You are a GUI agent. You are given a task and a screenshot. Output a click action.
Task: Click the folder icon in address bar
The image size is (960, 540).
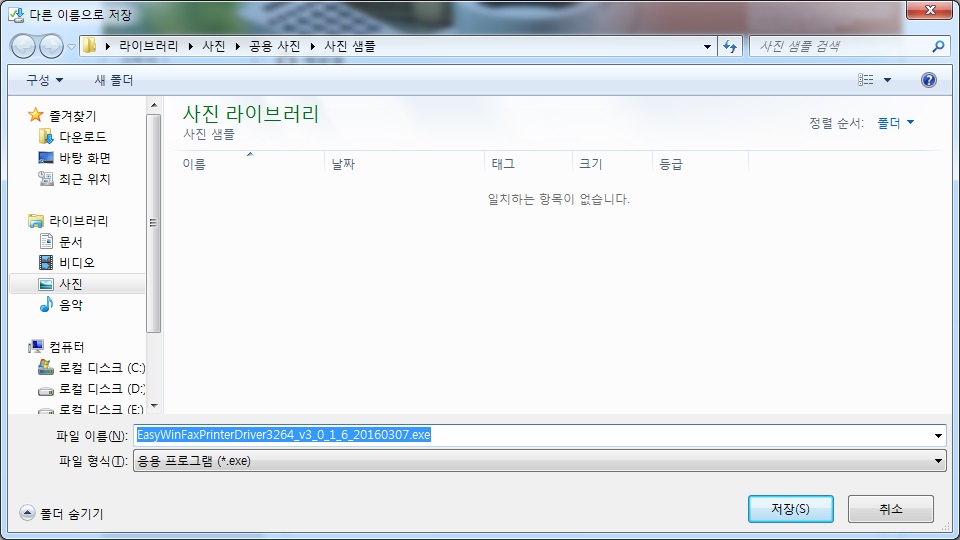click(89, 46)
